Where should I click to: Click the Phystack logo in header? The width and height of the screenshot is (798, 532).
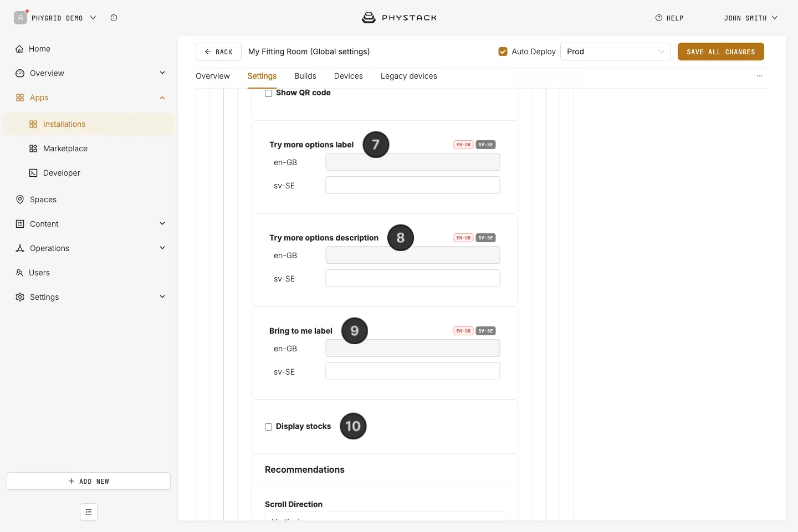(x=399, y=18)
